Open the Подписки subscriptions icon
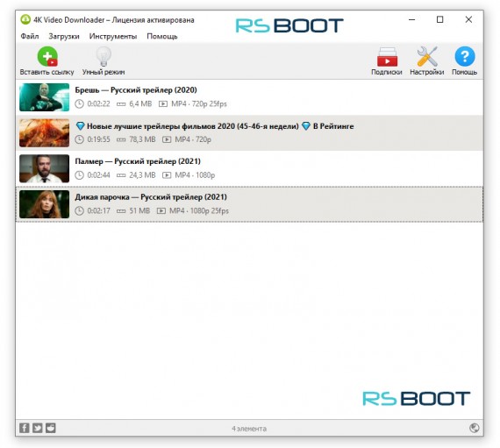 (387, 57)
